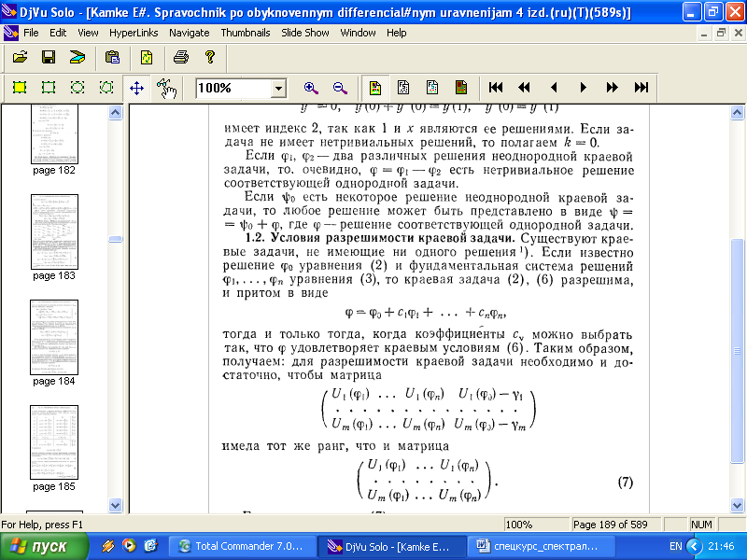Screen dimensions: 747x560
Task: Click the encode/export icon next to Save
Action: coord(78,58)
